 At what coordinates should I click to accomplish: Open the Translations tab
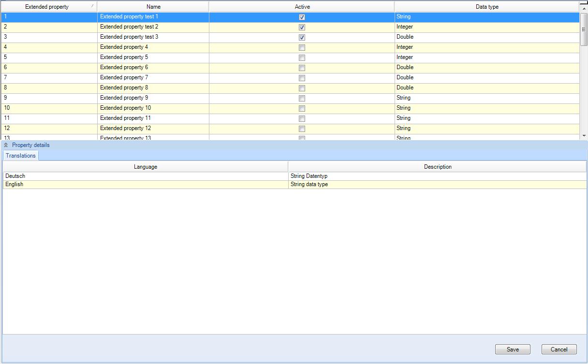pos(21,156)
